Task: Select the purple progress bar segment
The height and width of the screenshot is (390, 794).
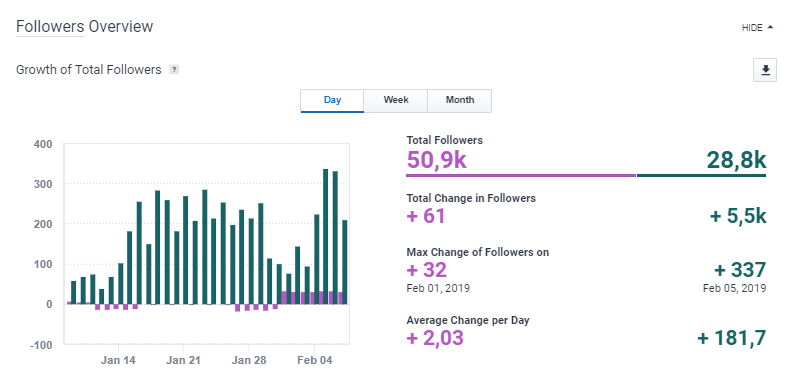Action: tap(521, 175)
